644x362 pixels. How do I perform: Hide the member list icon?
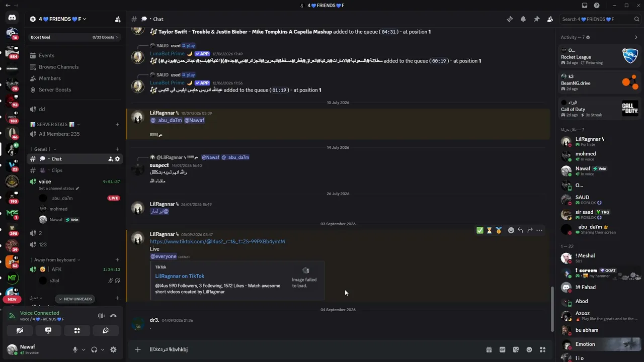click(550, 19)
